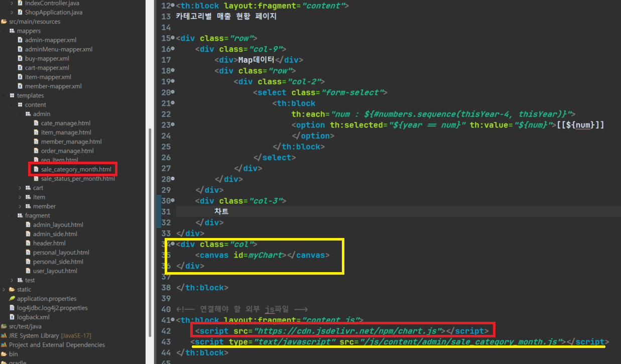Select admin_side.html in the tree

55,234
